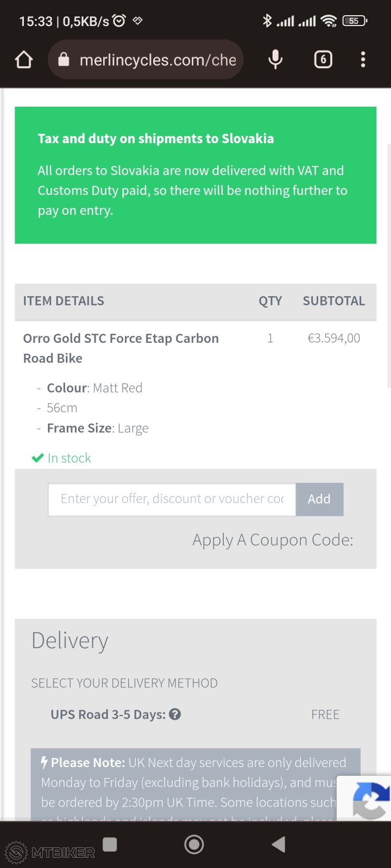Tap the Slovakia tax and duty notice

(x=195, y=175)
